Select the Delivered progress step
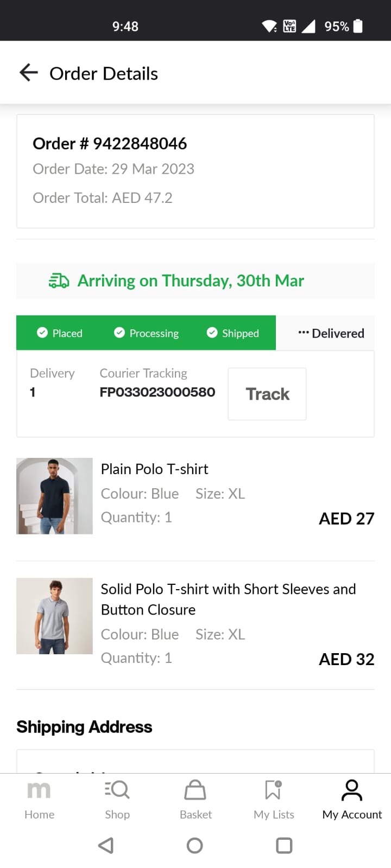391x868 pixels. tap(331, 333)
